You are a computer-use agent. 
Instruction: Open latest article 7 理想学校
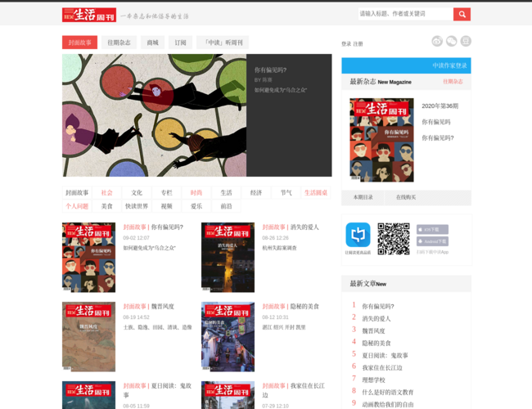click(373, 380)
